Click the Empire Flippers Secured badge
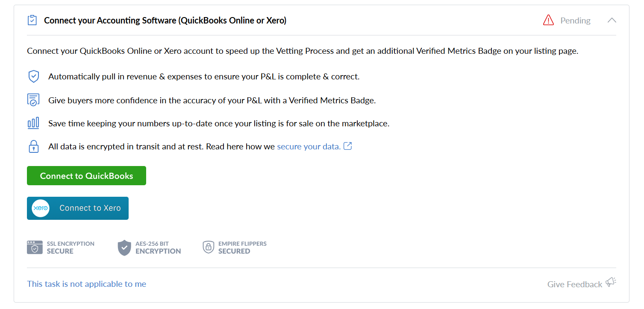Viewport: 644px width, 309px height. [234, 248]
